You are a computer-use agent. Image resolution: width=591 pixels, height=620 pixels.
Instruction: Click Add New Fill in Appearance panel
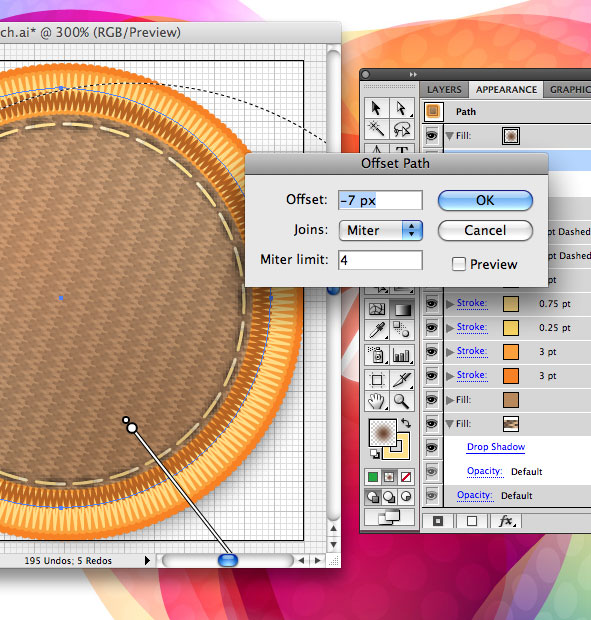(x=472, y=521)
